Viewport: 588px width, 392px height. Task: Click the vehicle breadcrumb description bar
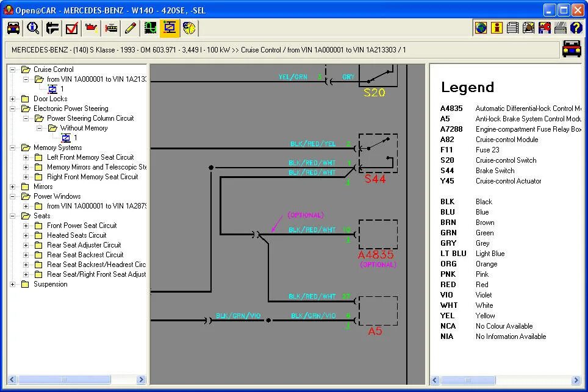point(282,50)
